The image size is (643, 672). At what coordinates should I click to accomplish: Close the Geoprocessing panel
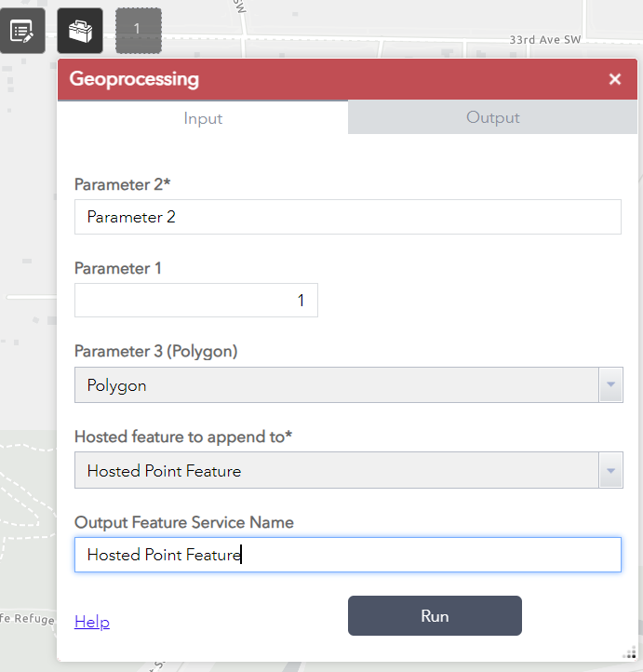coord(614,79)
